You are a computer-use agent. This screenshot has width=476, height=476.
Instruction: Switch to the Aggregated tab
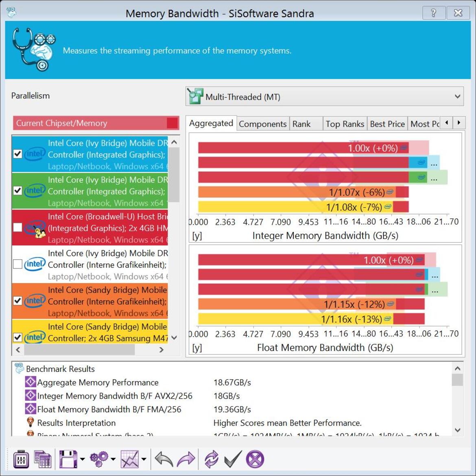pyautogui.click(x=211, y=123)
